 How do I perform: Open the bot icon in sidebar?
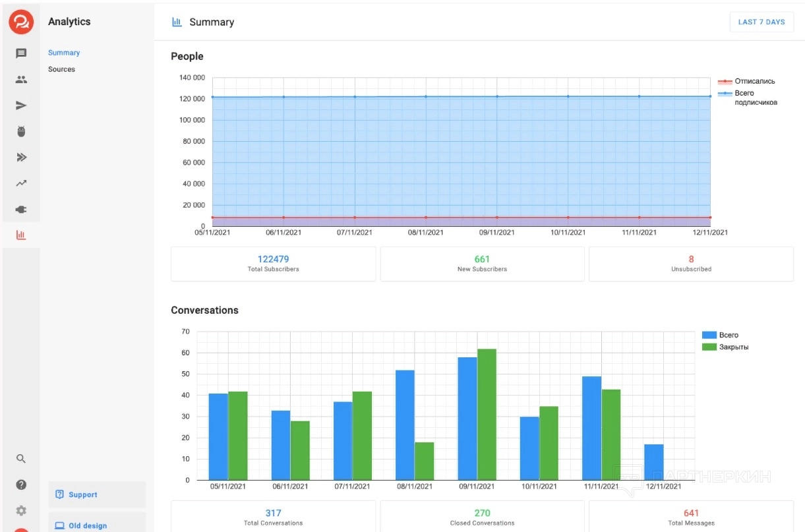(x=21, y=131)
